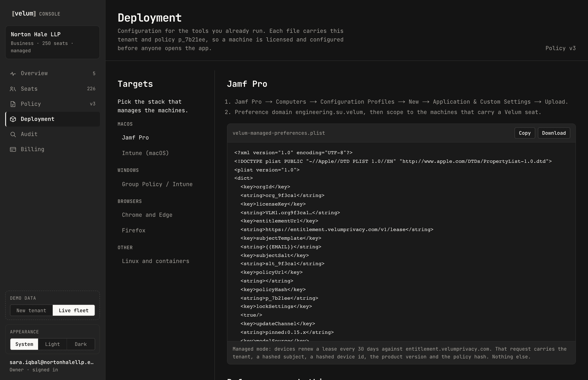Click the VLM1.org9f3ca1 license string line
This screenshot has height=380, width=588.
coord(290,213)
